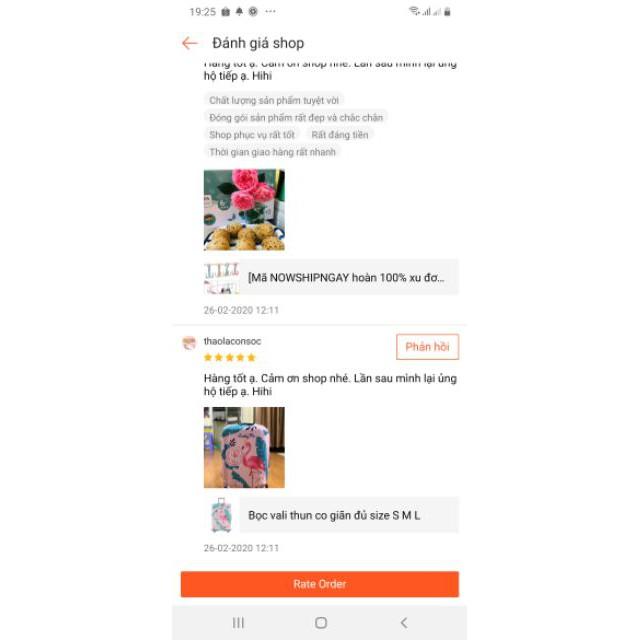This screenshot has height=640, width=640.
Task: Select tag Chất lượng sản phẩm tuyệt vời
Action: click(274, 100)
